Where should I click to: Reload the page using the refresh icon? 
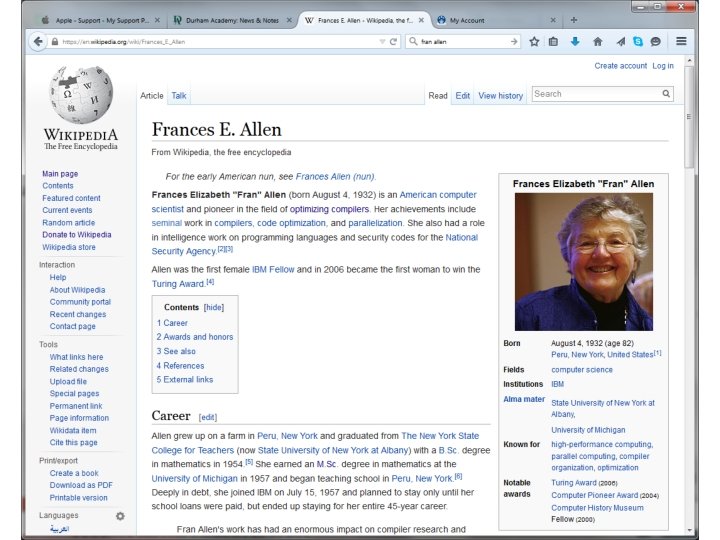(x=394, y=41)
